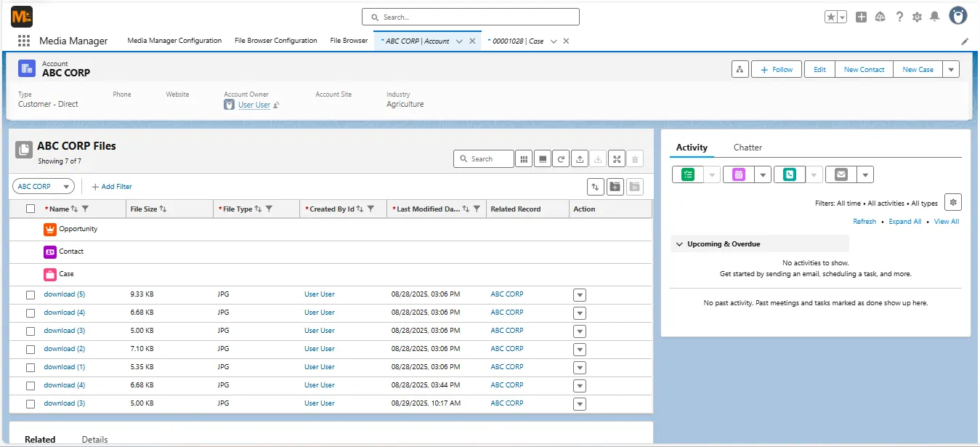This screenshot has width=980, height=447.
Task: Refresh the ABC CORP Files list
Action: coord(561,158)
